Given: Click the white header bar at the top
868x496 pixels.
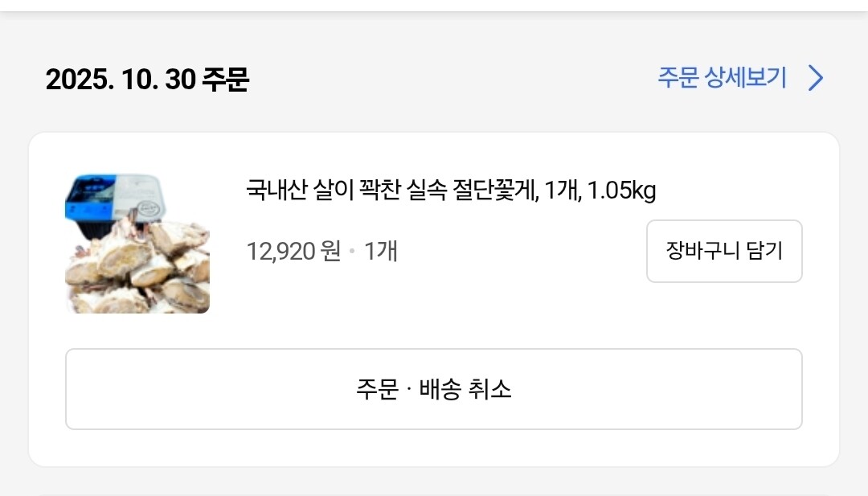Looking at the screenshot, I should (434, 5).
